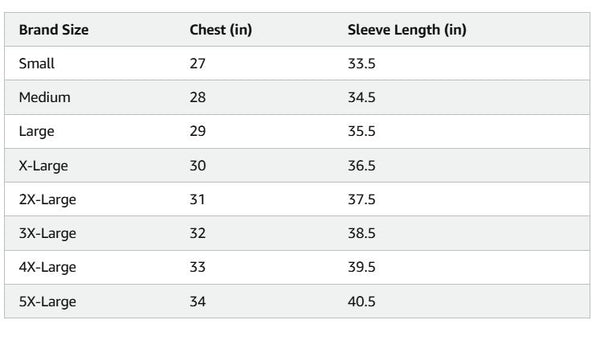The height and width of the screenshot is (361, 600).
Task: Select the 4X-Large size row label
Action: pos(47,267)
